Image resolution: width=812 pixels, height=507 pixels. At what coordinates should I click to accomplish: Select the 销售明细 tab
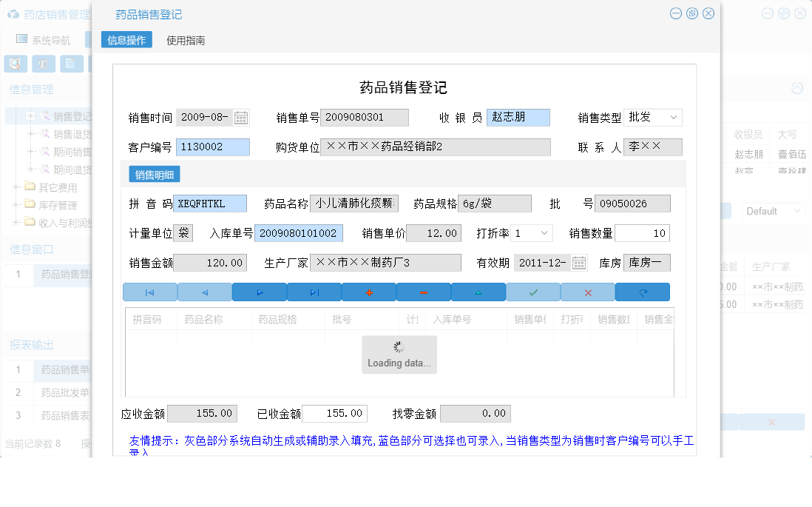pos(154,174)
